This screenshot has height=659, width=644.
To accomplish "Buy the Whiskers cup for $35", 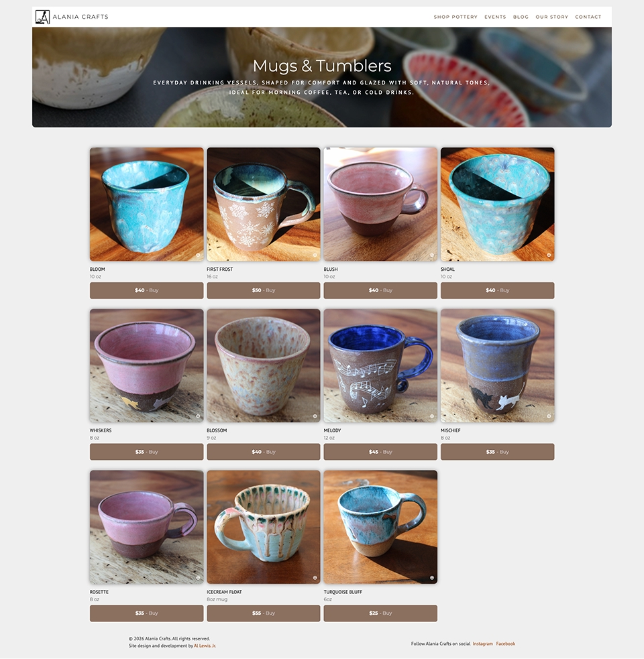I will tap(146, 452).
